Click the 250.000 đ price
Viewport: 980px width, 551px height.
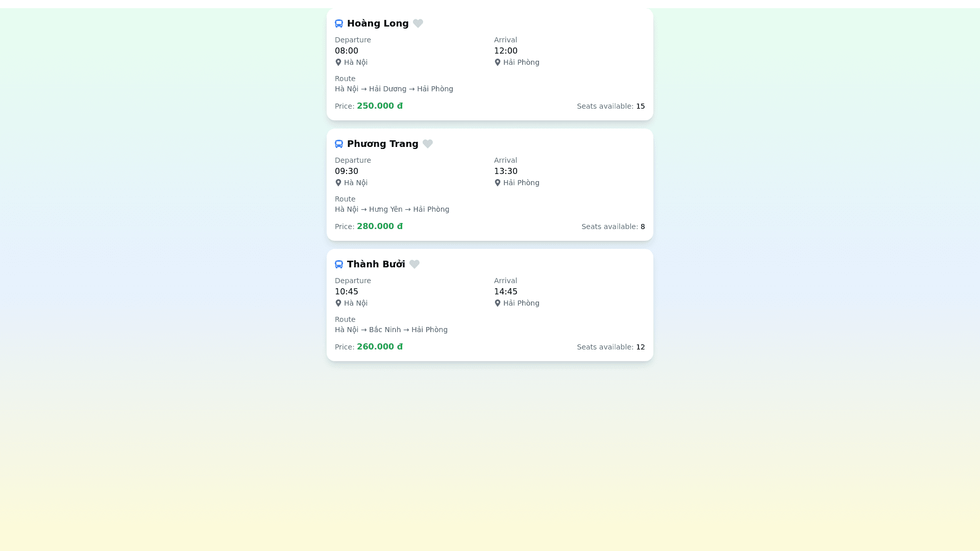(379, 106)
